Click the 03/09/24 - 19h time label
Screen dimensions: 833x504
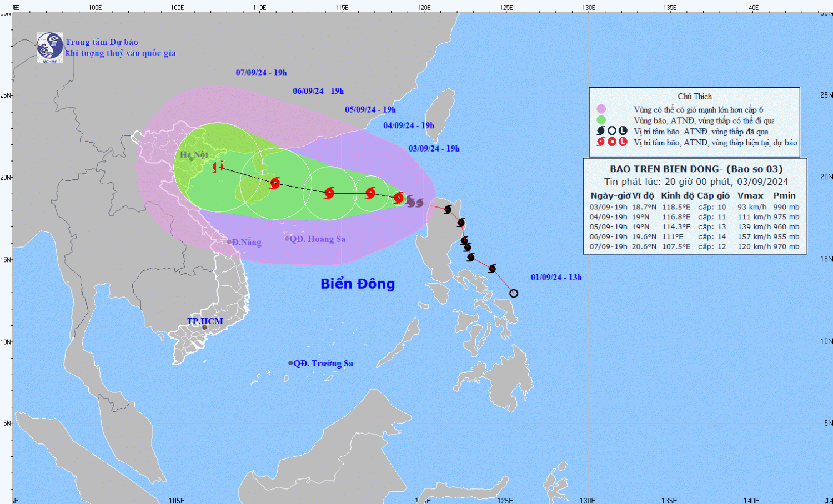434,148
